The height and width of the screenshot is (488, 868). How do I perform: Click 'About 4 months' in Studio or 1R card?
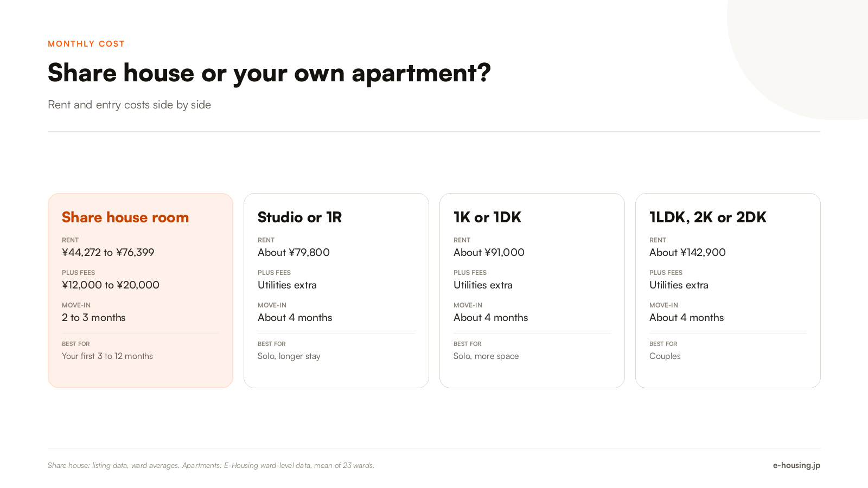click(295, 317)
